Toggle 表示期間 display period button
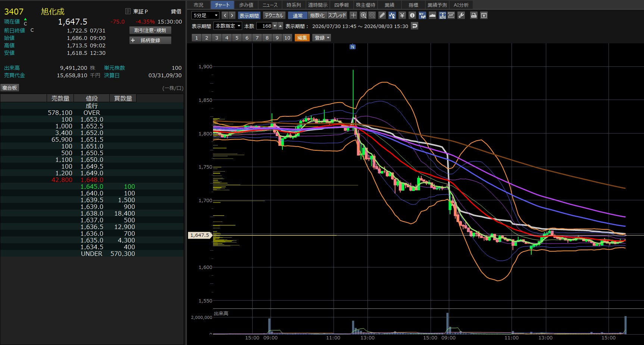The width and height of the screenshot is (644, 345). (x=249, y=15)
